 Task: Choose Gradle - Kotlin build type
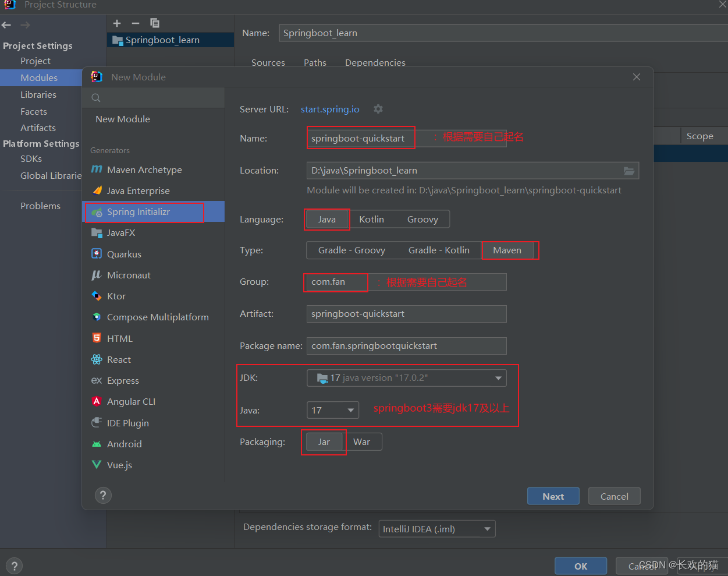pyautogui.click(x=439, y=250)
